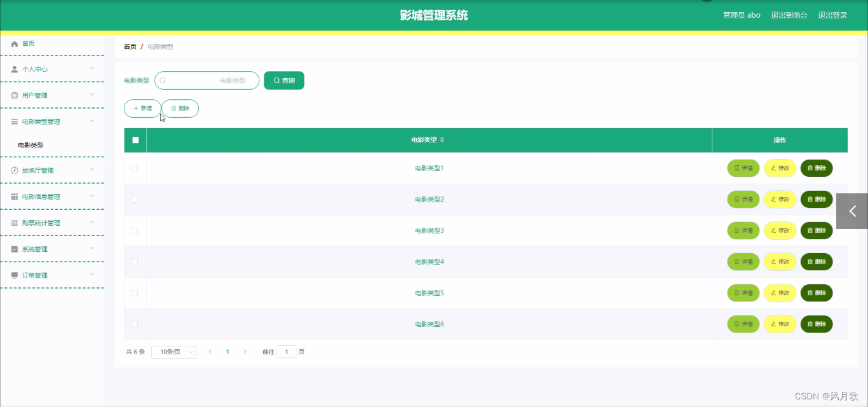868x407 pixels.
Task: Click the magnifier icon inside the search field
Action: coord(163,81)
